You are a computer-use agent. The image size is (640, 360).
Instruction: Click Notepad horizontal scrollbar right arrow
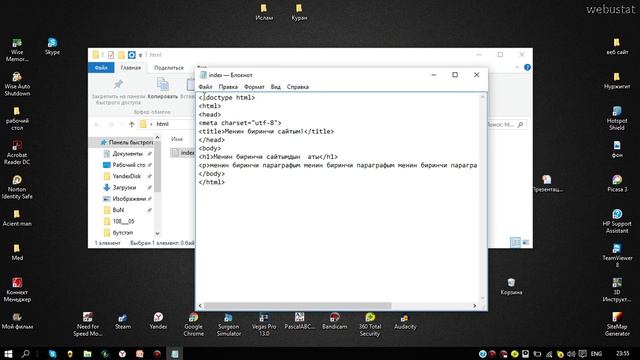click(474, 306)
